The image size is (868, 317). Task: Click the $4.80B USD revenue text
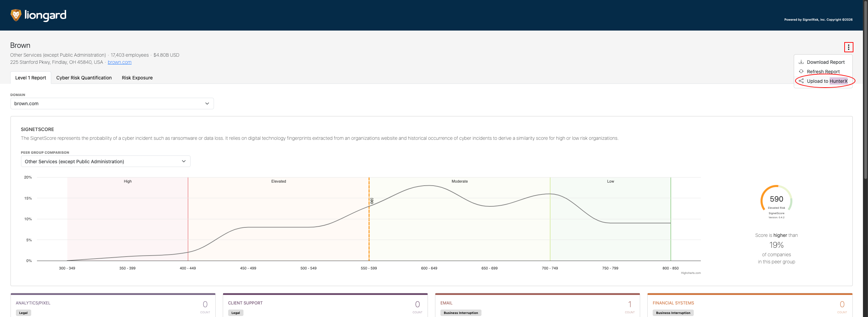click(x=166, y=55)
